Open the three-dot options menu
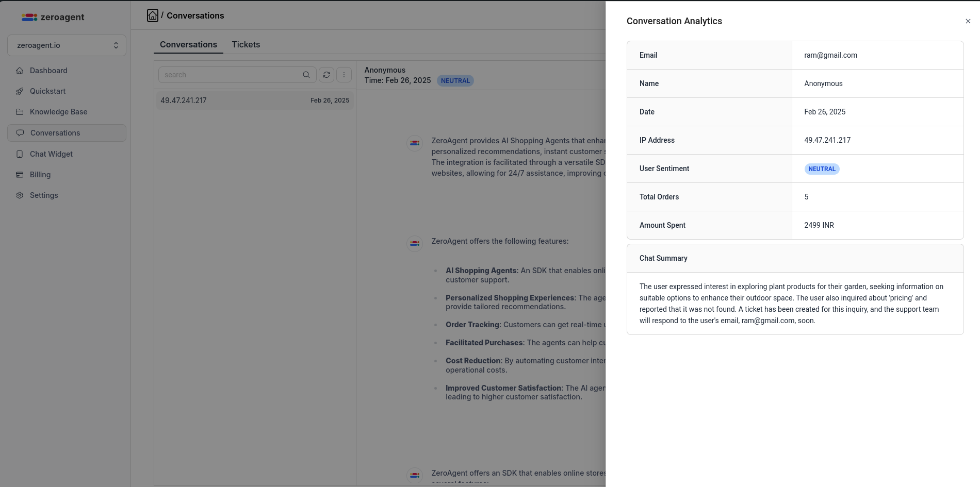This screenshot has height=487, width=980. 344,75
